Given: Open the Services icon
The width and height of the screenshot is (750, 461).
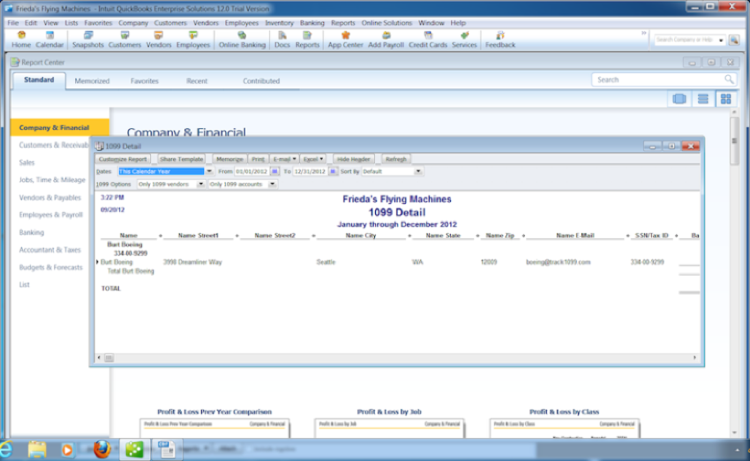Looking at the screenshot, I should 464,40.
